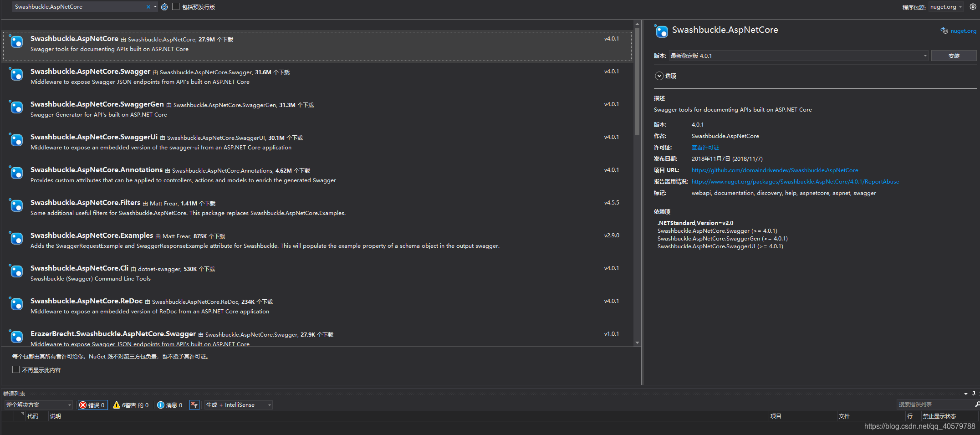Click the Swashbuckle.AspNetCore.Annotations package title
This screenshot has height=435, width=980.
(x=97, y=170)
